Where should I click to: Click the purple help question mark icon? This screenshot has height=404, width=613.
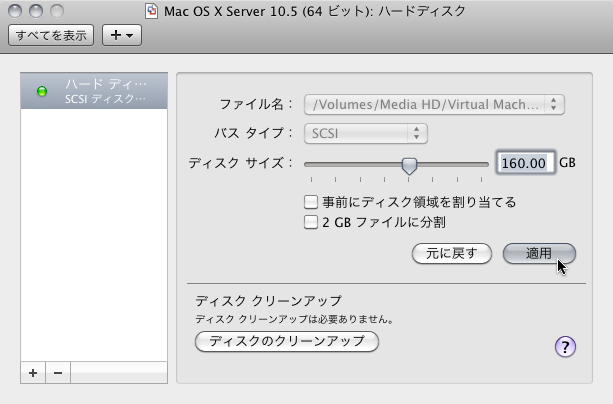[565, 346]
